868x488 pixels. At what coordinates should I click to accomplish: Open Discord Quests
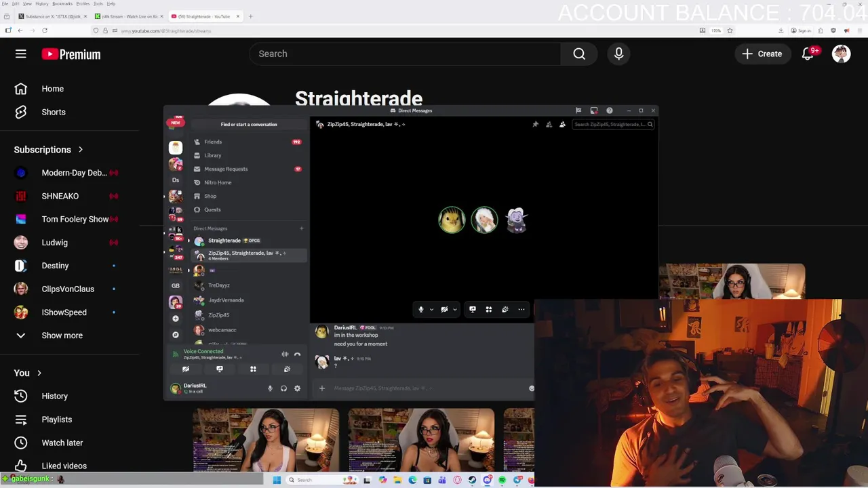248,209
